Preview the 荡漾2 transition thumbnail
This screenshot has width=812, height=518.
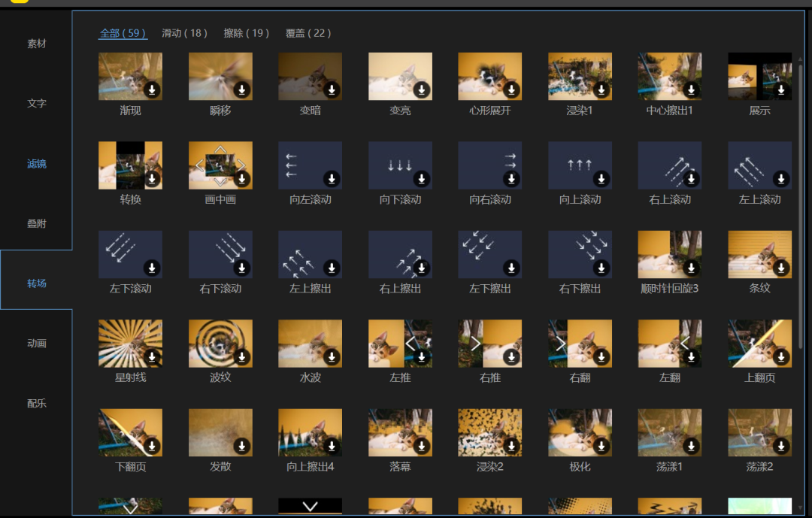coord(759,432)
